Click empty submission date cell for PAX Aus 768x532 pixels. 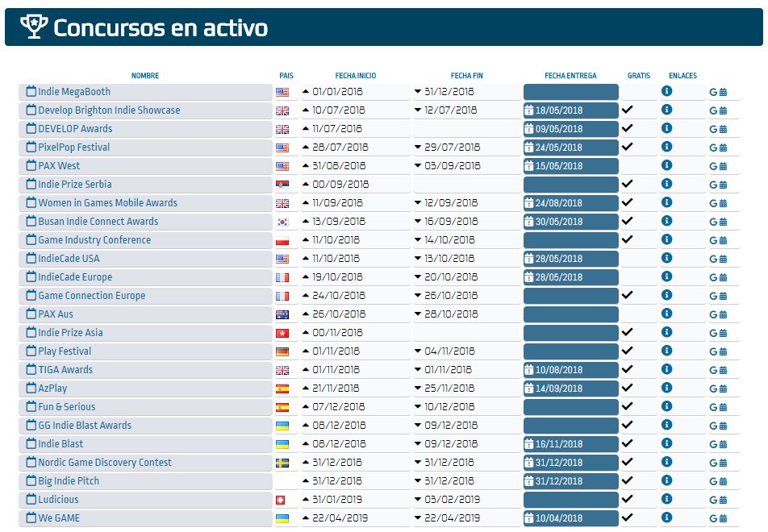(570, 314)
